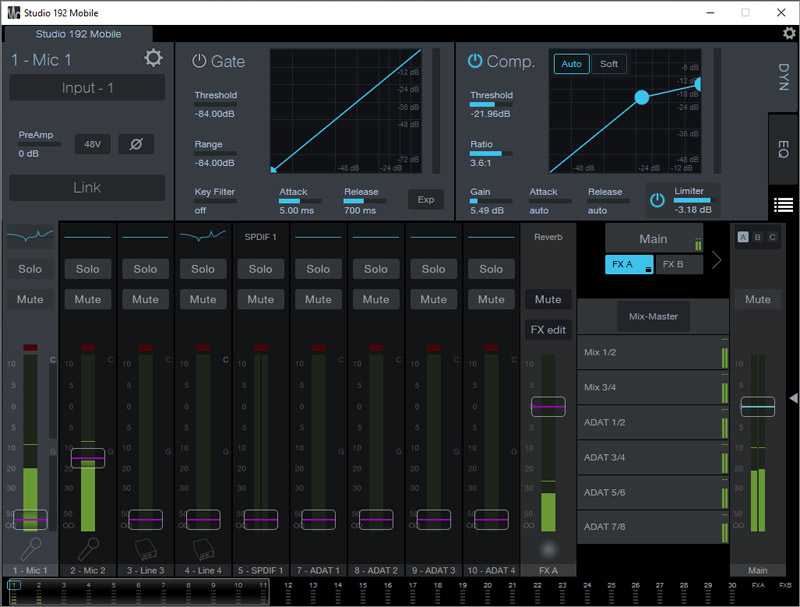Open global settings gear at top right
The image size is (800, 607).
coord(789,33)
